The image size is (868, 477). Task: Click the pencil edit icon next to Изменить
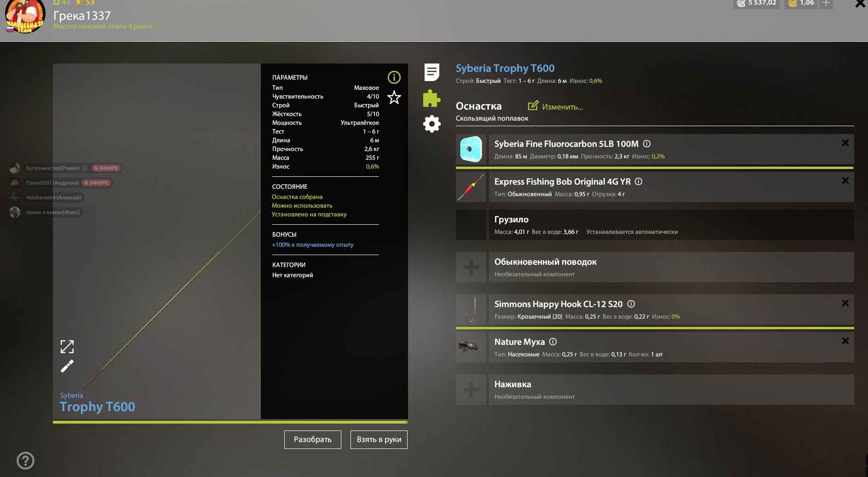click(533, 105)
